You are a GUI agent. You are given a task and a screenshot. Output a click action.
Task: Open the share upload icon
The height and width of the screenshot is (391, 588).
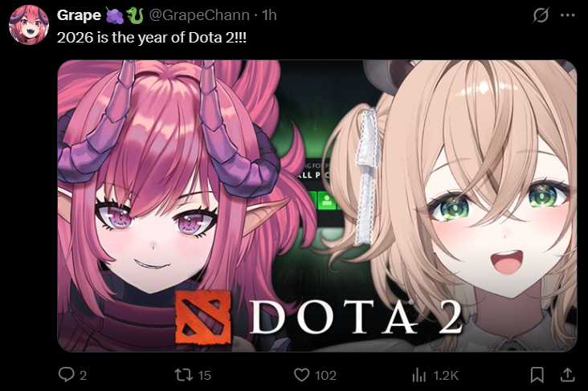click(567, 375)
